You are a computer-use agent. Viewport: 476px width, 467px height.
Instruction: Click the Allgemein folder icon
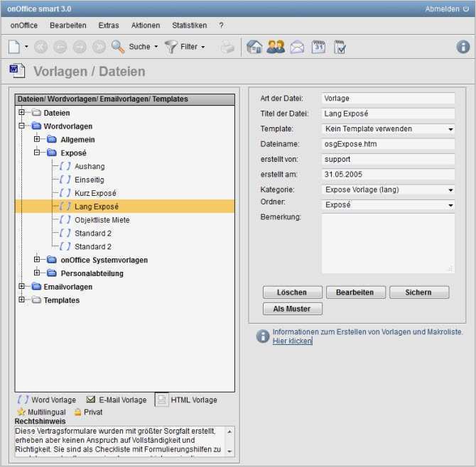coord(52,139)
